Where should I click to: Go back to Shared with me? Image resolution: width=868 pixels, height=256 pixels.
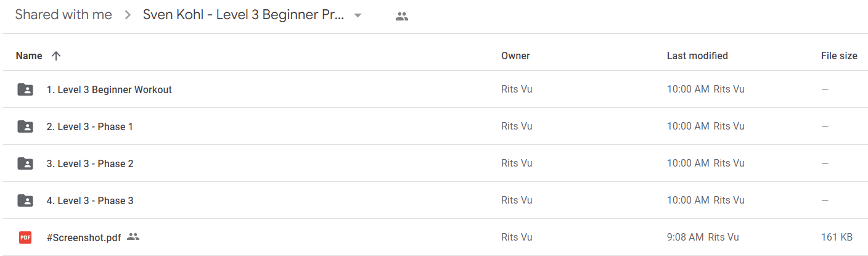(63, 15)
